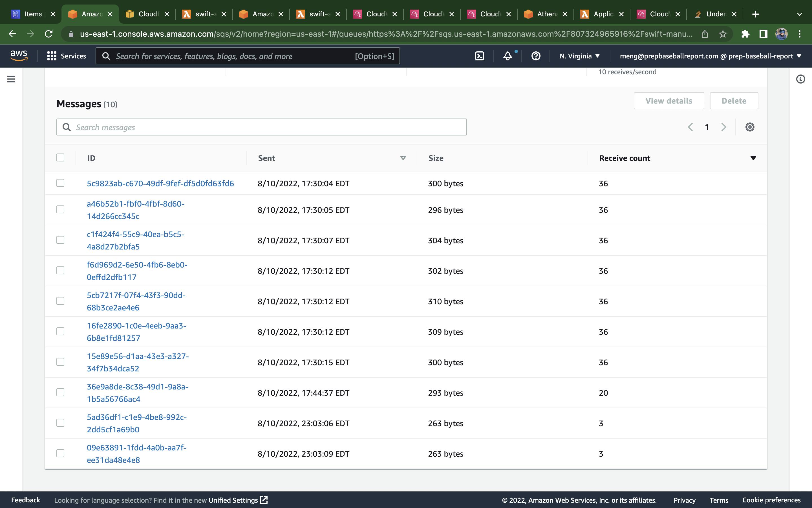Image resolution: width=812 pixels, height=508 pixels.
Task: Click the Feedback link in footer
Action: click(25, 500)
